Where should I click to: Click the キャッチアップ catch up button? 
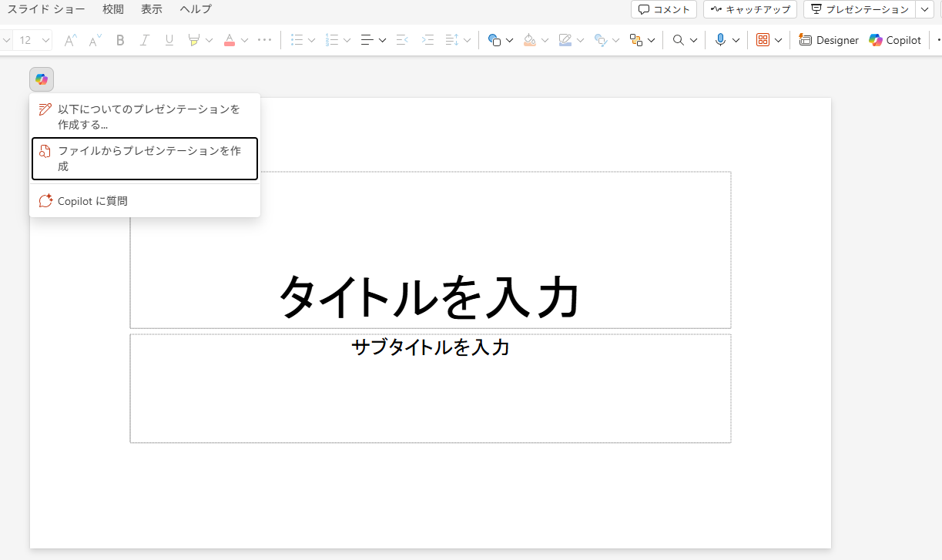(x=750, y=9)
